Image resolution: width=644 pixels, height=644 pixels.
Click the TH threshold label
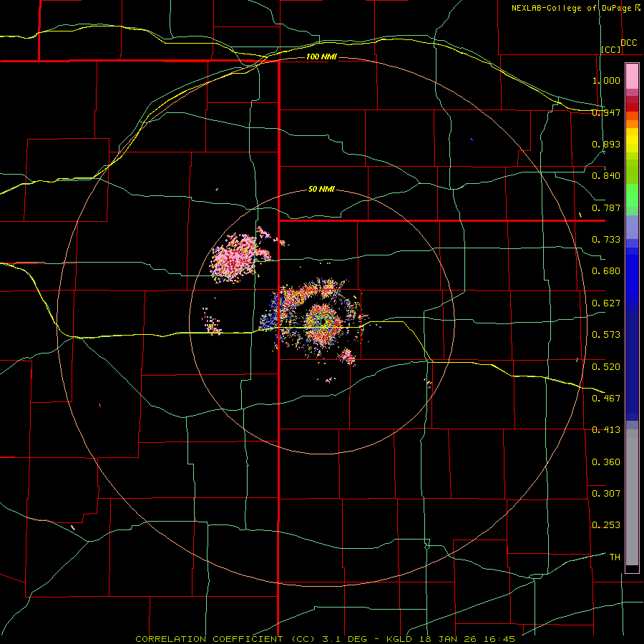(615, 557)
